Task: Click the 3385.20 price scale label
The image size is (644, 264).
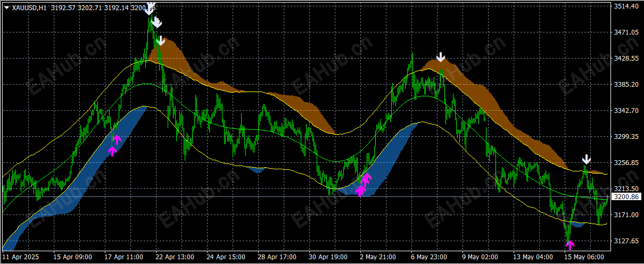Action: click(626, 85)
